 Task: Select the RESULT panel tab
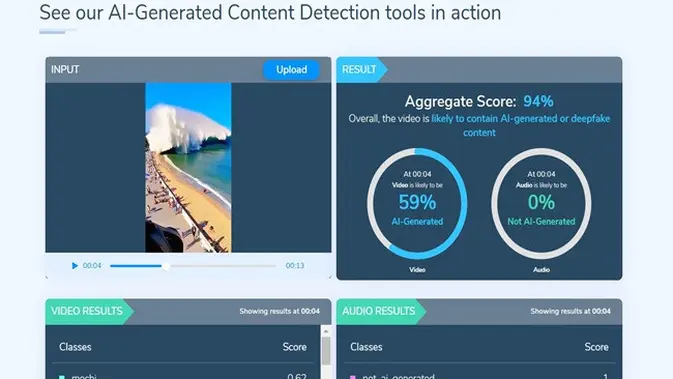point(362,70)
